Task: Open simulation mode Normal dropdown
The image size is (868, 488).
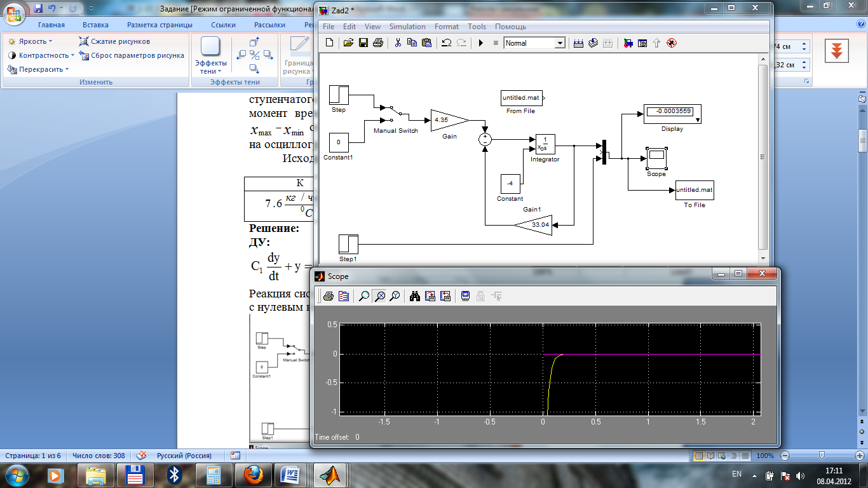Action: [x=560, y=43]
